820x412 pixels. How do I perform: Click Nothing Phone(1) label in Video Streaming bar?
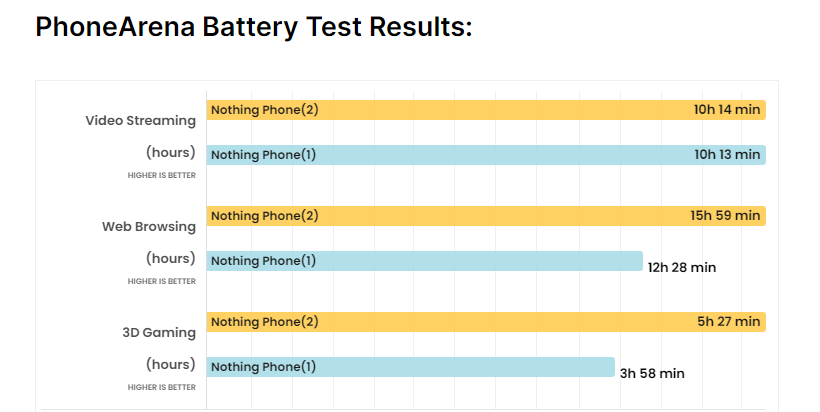263,155
